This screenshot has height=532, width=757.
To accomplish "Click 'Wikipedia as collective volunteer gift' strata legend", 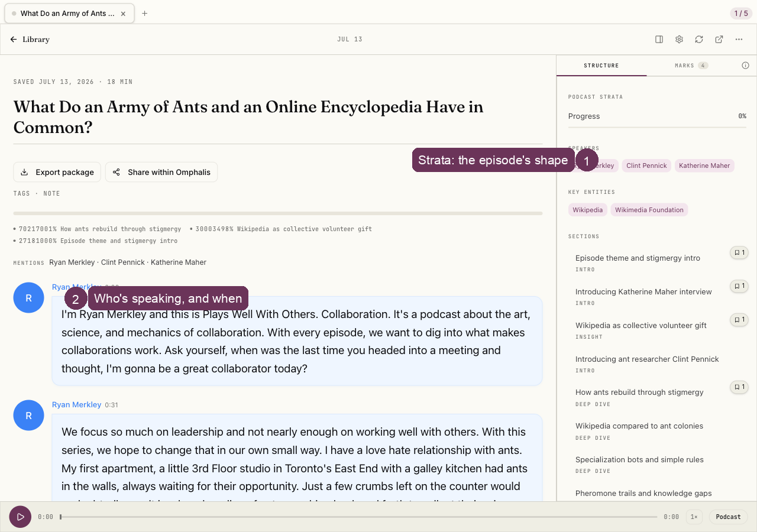I will click(x=281, y=229).
